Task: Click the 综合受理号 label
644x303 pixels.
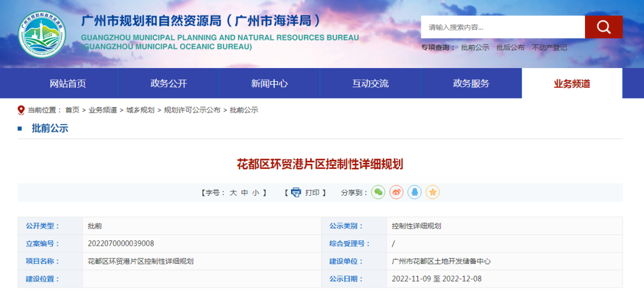Action: 350,243
